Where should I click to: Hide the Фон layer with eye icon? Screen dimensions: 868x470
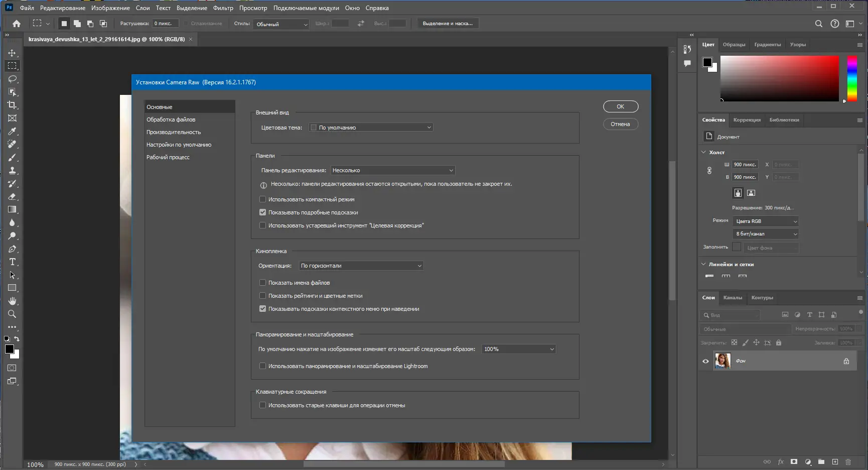pyautogui.click(x=705, y=361)
